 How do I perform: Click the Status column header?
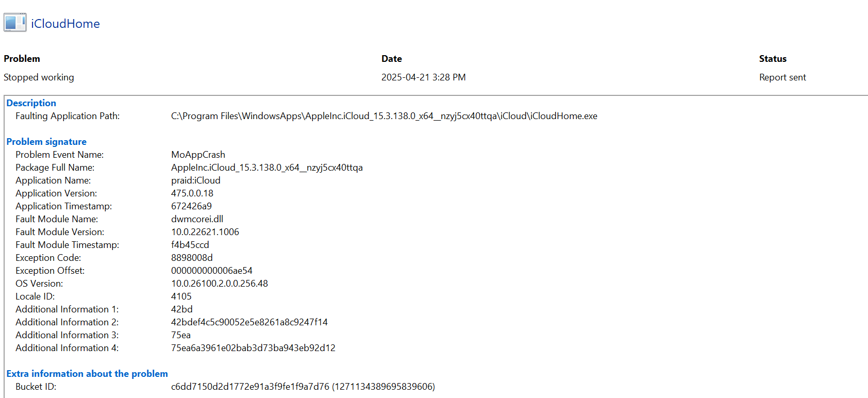click(x=773, y=59)
